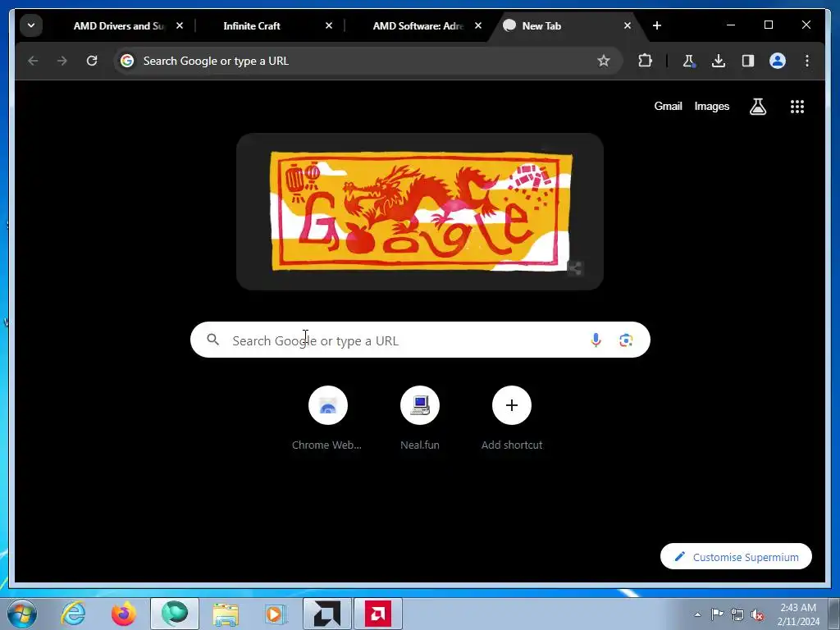Open Chrome Labs flask in the toolbar
840x630 pixels.
688,61
